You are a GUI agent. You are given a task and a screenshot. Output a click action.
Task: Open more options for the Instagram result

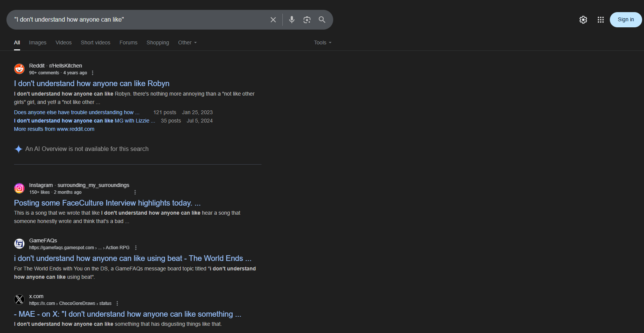135,192
